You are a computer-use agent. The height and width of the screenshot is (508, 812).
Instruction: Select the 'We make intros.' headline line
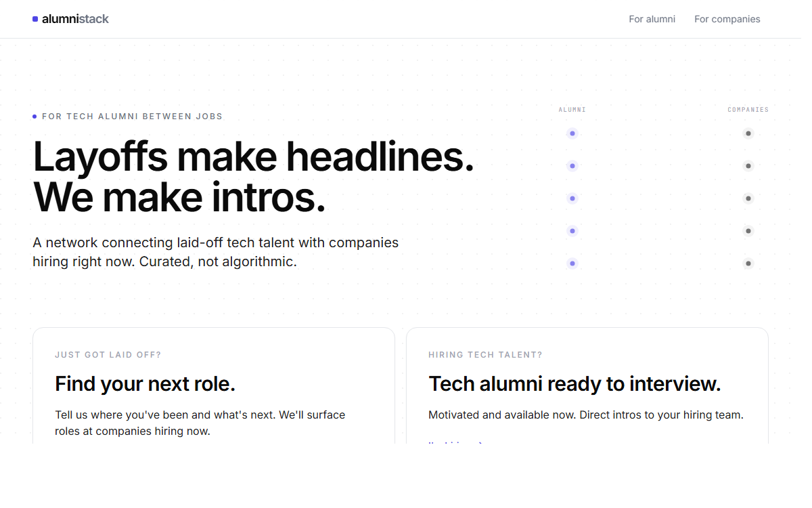click(x=179, y=197)
